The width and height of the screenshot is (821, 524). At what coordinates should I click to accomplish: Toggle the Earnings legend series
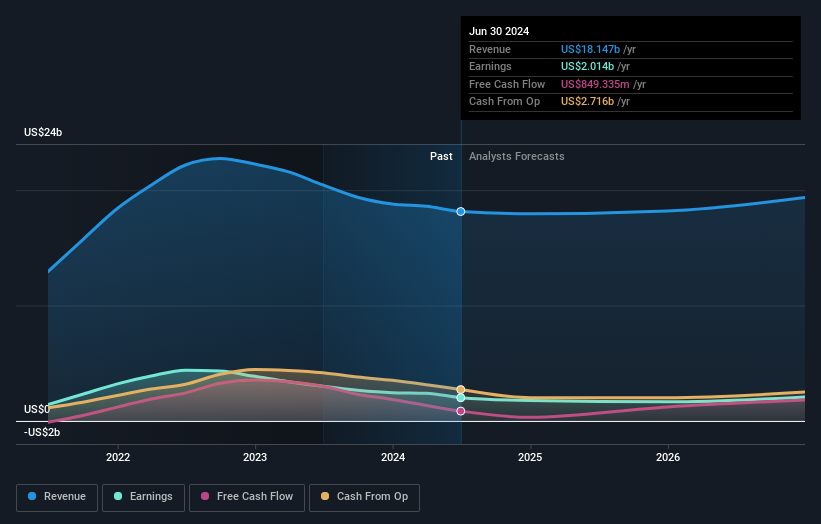tap(143, 497)
